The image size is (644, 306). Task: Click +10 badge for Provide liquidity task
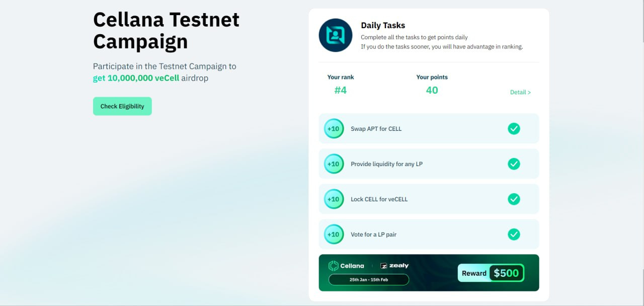pos(334,164)
